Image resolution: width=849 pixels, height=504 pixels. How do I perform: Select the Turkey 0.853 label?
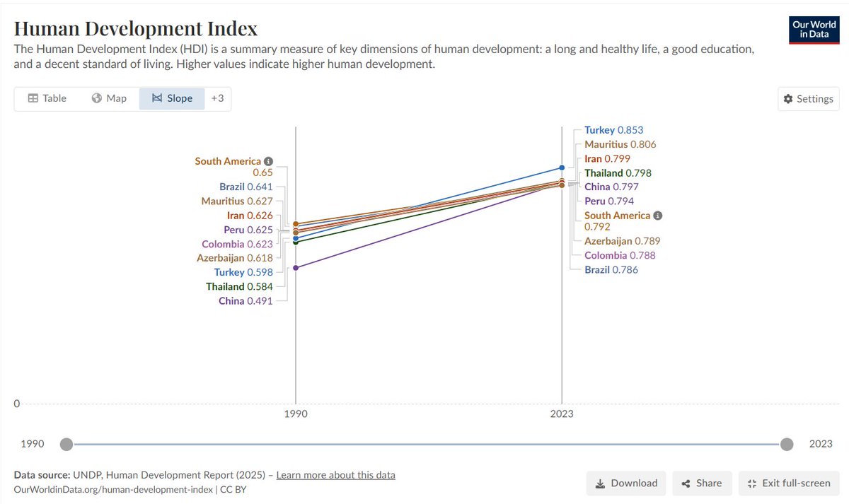tap(613, 130)
